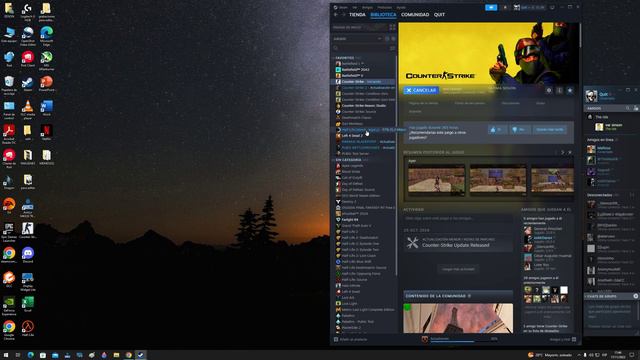Image resolution: width=640 pixels, height=360 pixels.
Task: Collapse the FAVORITOS category
Action: click(345, 58)
